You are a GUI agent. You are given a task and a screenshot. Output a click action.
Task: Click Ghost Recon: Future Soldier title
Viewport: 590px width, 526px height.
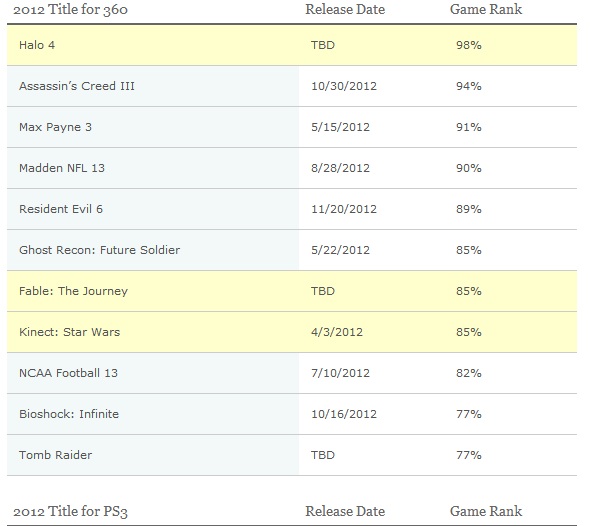99,250
